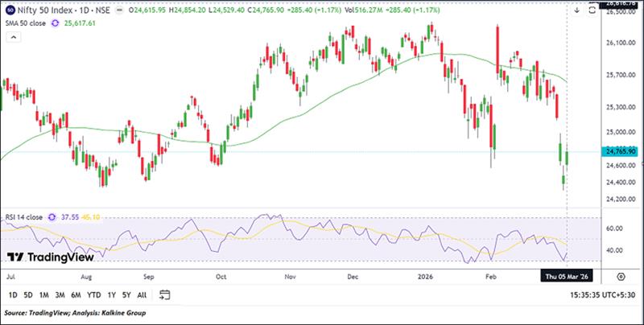
Task: Click the Nifty 50 symbol logo icon
Action: (x=8, y=10)
